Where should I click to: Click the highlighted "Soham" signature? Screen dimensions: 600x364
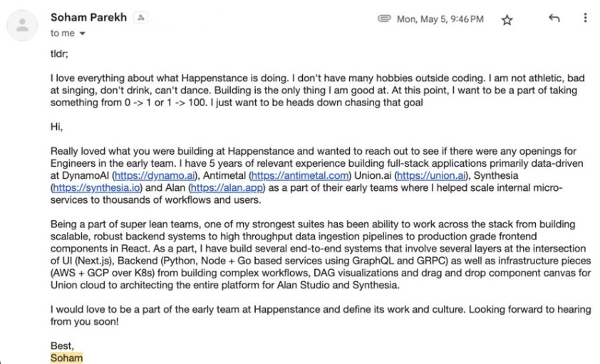click(66, 358)
